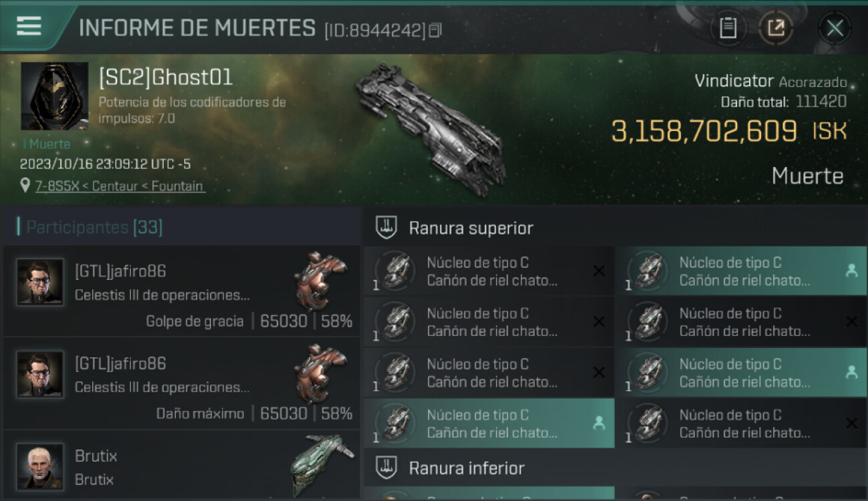The image size is (868, 501).
Task: Select jafiro86 Golpe de gracia entry
Action: point(182,291)
